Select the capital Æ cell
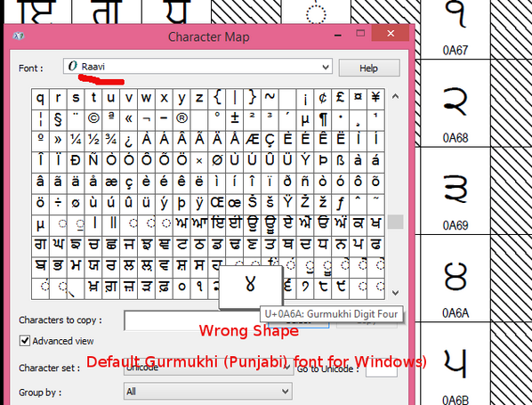Image resolution: width=532 pixels, height=405 pixels. [x=252, y=141]
